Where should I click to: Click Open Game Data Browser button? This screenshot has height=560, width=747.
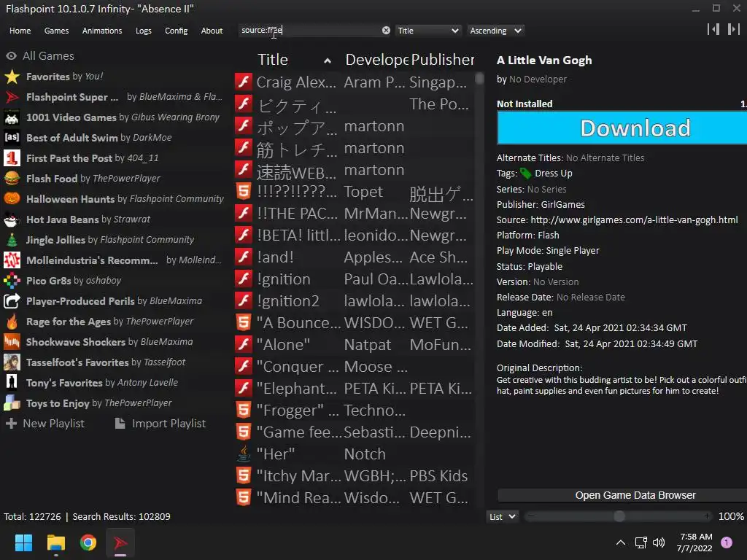tap(622, 495)
